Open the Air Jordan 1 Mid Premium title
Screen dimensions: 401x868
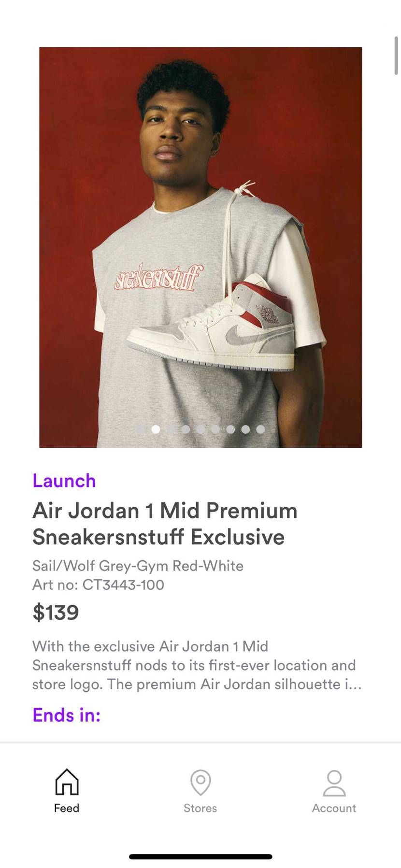coord(165,524)
